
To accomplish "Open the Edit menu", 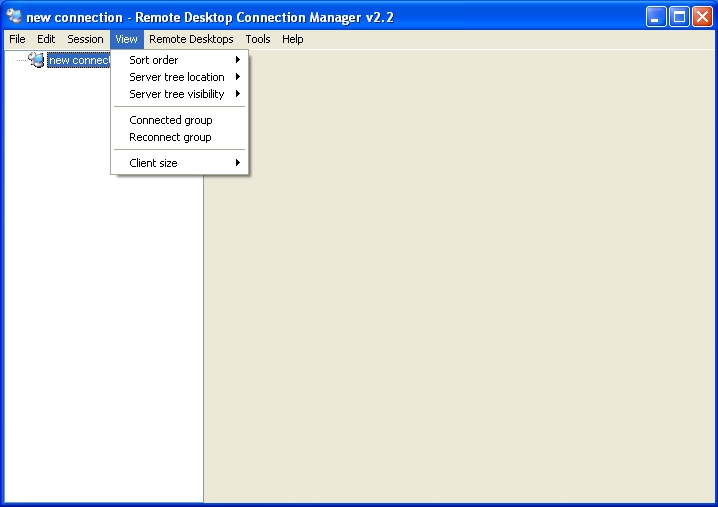I will point(46,39).
